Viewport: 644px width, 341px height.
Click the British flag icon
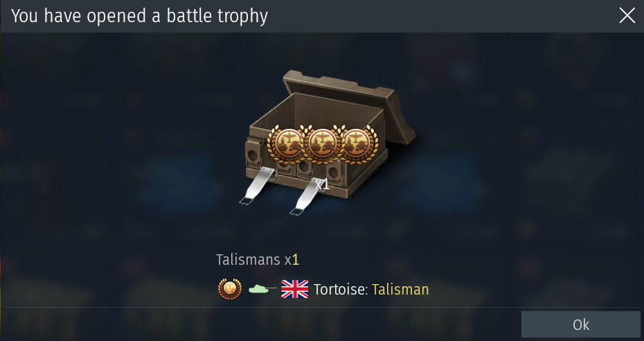294,289
